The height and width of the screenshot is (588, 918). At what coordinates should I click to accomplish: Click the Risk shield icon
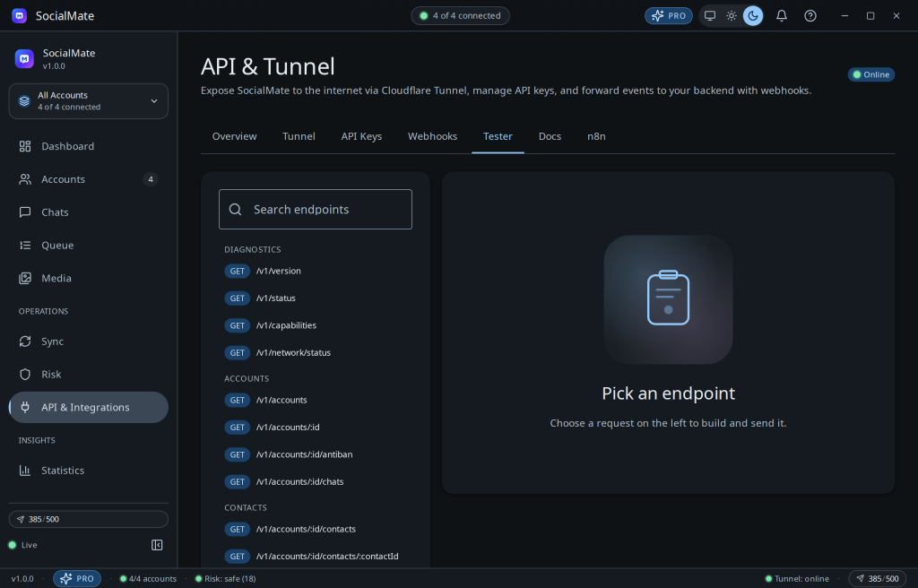25,375
